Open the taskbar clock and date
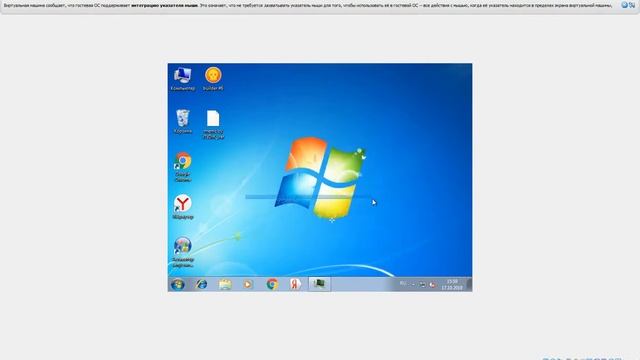Viewport: 640px width, 360px height. [451, 284]
